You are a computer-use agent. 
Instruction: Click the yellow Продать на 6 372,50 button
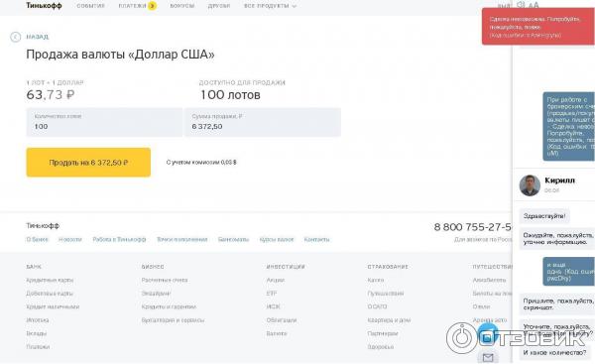click(x=88, y=163)
